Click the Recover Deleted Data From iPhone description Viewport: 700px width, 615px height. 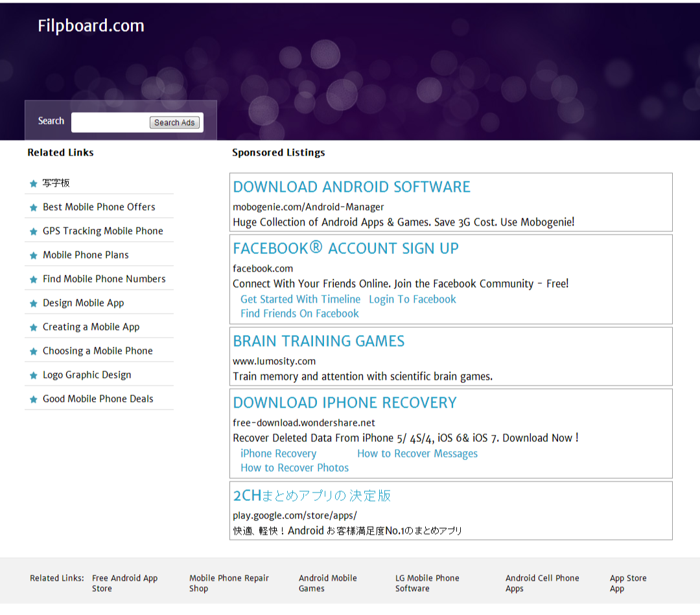coord(406,438)
